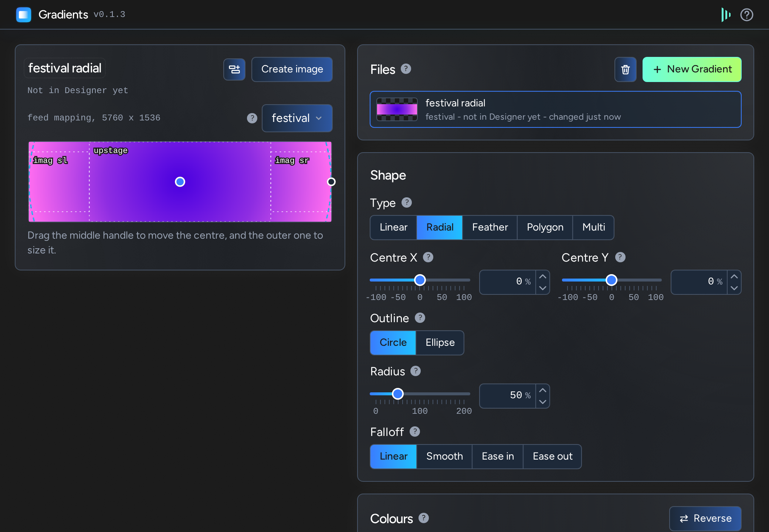This screenshot has height=532, width=769.
Task: Click the trash delete icon in Files
Action: pos(625,69)
